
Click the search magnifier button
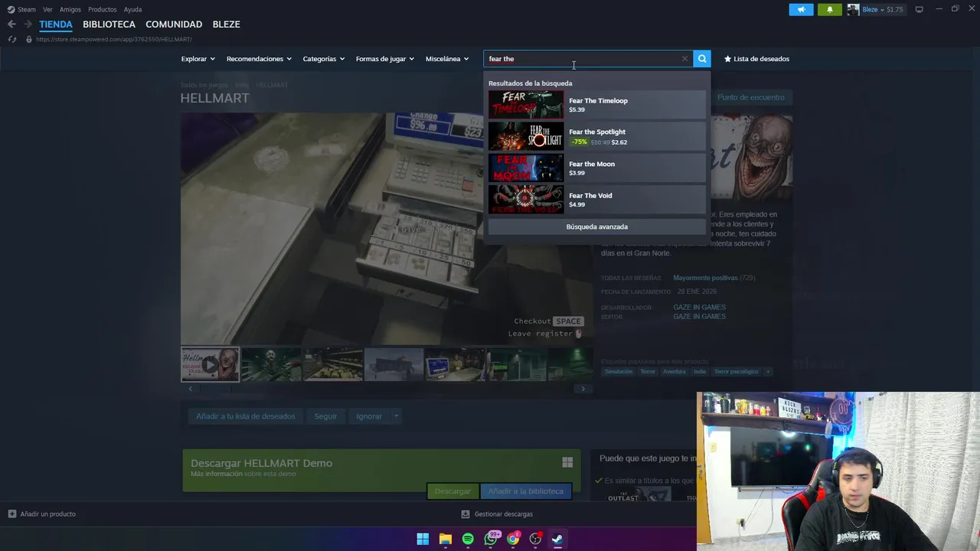pyautogui.click(x=702, y=59)
